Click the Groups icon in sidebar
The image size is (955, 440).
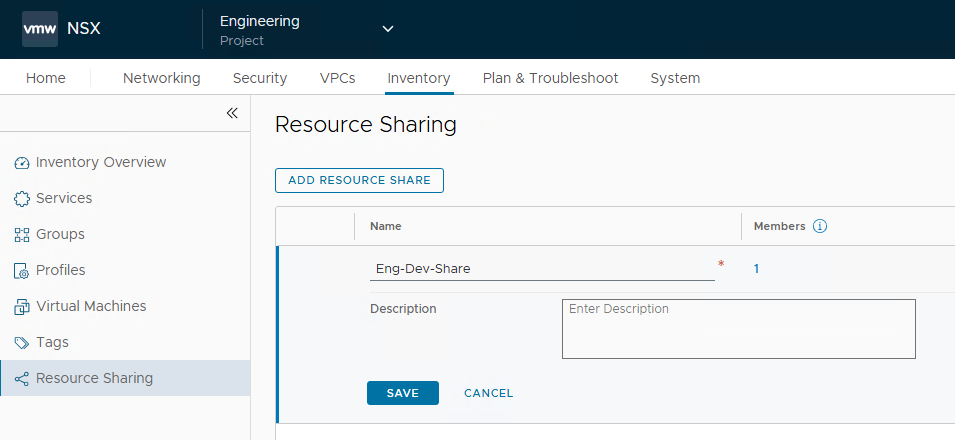click(22, 235)
